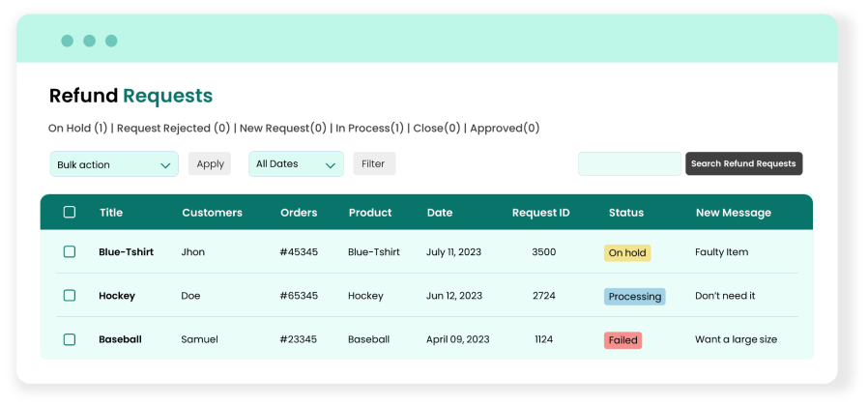Switch to In Process(1) filter
This screenshot has height=407, width=868.
pos(369,128)
